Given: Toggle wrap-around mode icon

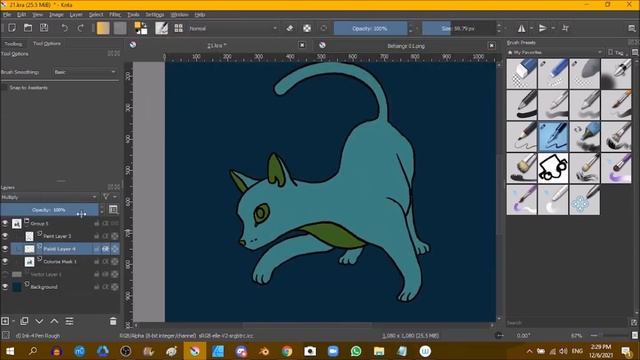Looking at the screenshot, I should click(x=565, y=28).
